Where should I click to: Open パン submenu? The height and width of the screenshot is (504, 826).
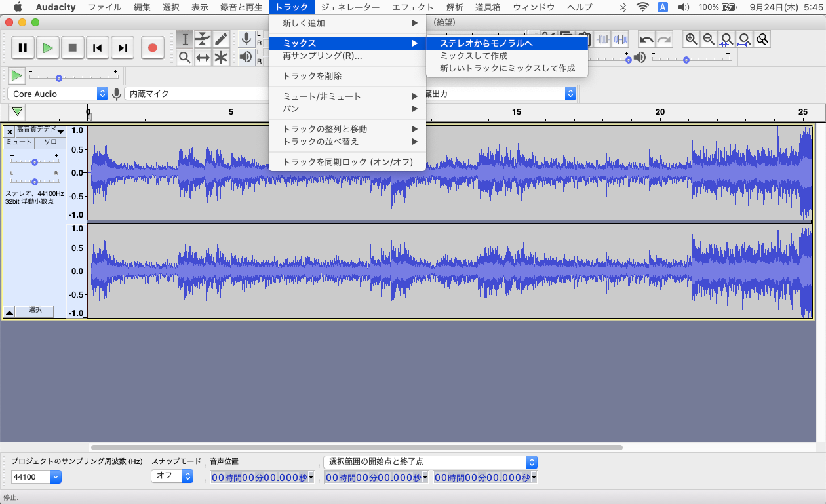(x=347, y=109)
